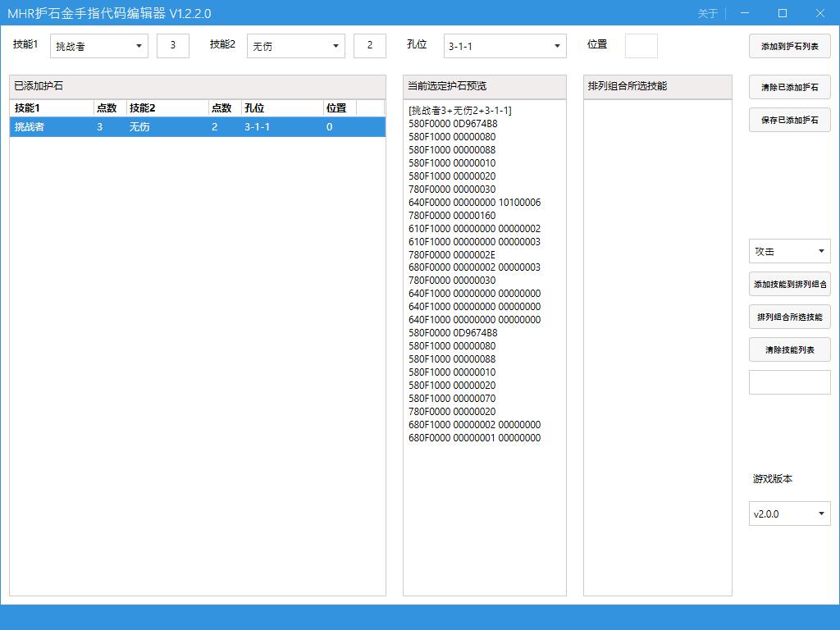Select the 挑战者 row in talisman list
Screen dimensions: 840x630
[197, 127]
